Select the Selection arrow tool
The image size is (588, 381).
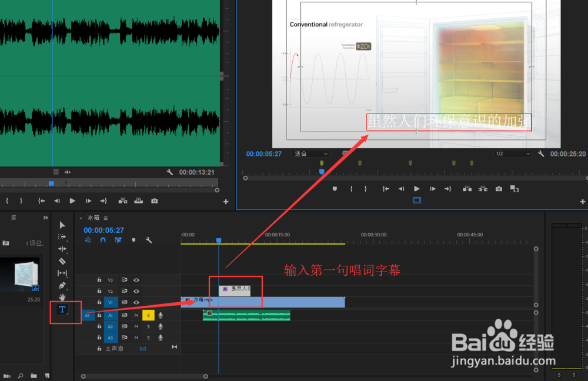click(62, 225)
